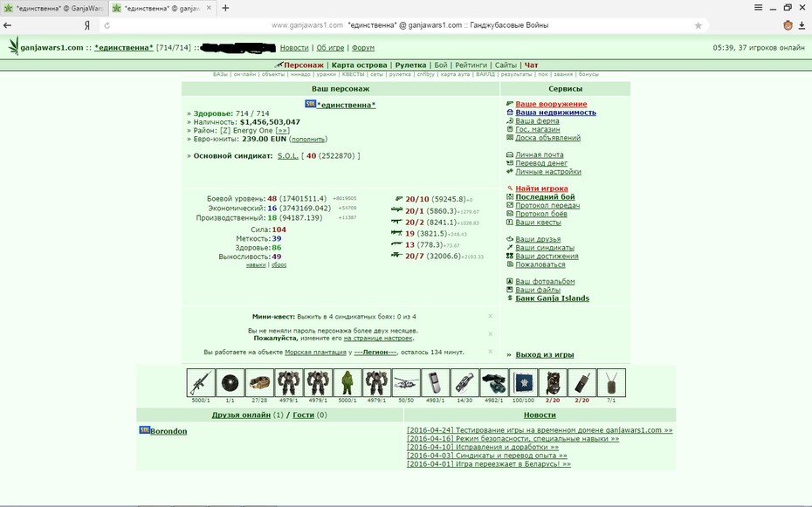Select the green ghillie suit item
Image resolution: width=812 pixels, height=507 pixels.
[x=347, y=383]
